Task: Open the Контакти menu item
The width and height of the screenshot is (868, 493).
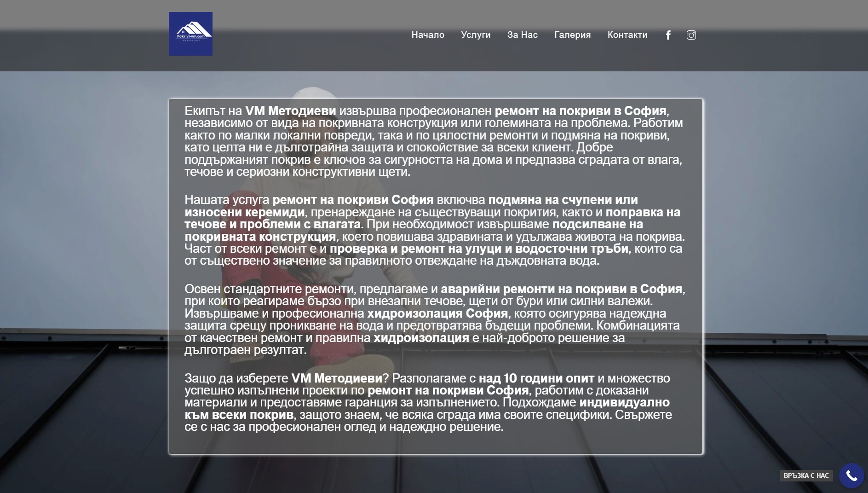Action: 627,35
